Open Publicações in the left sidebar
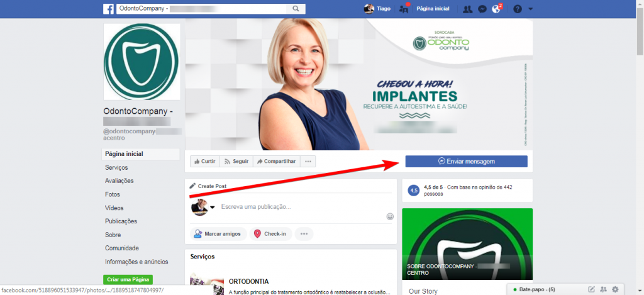 (121, 221)
